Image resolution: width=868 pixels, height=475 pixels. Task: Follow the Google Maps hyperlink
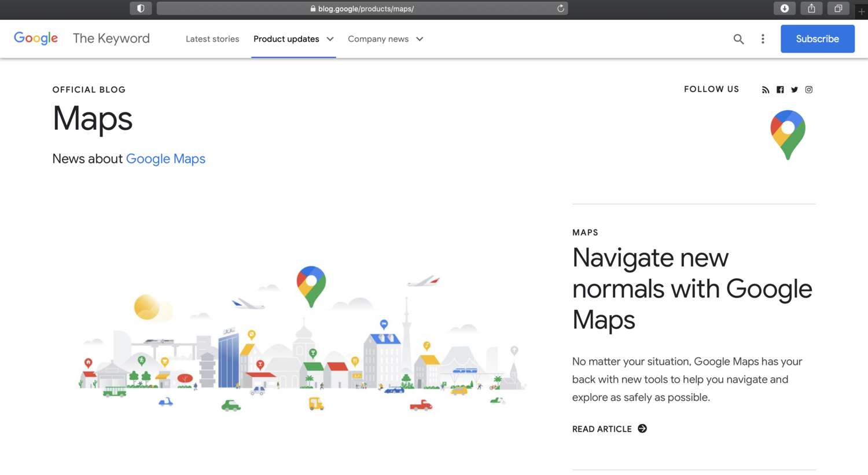(x=165, y=159)
